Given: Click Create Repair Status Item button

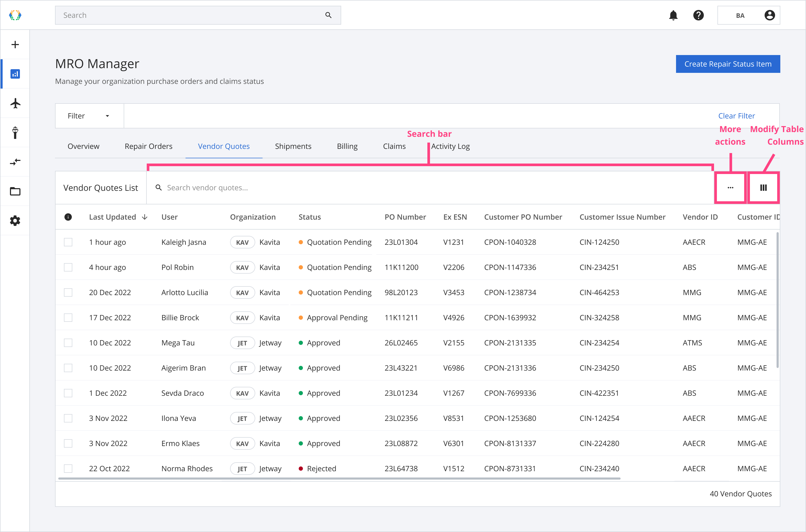Looking at the screenshot, I should point(728,64).
